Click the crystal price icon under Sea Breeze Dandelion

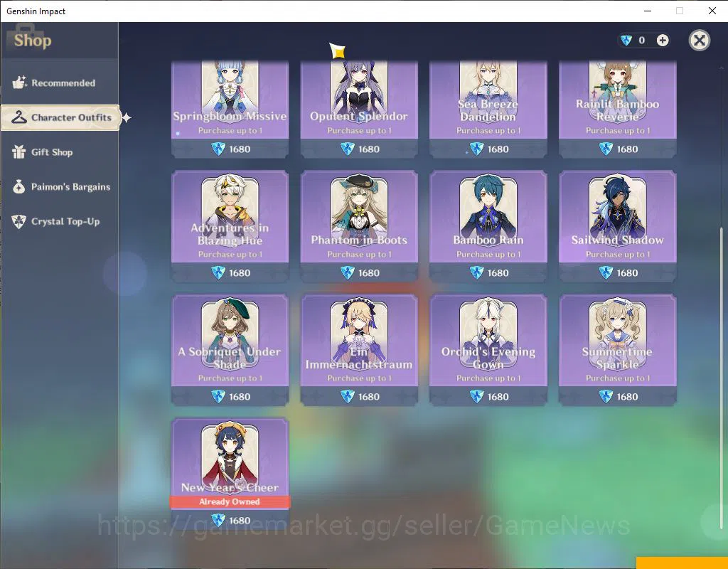pyautogui.click(x=476, y=149)
